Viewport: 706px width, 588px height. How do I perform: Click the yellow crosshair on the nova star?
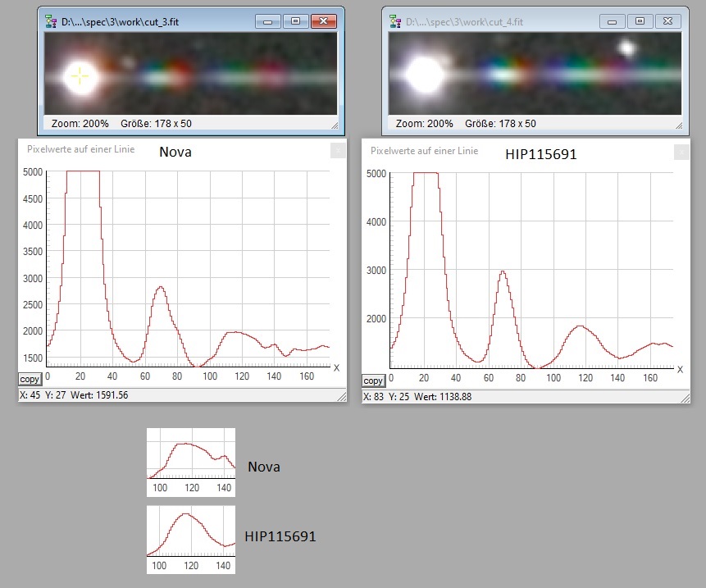pyautogui.click(x=80, y=75)
